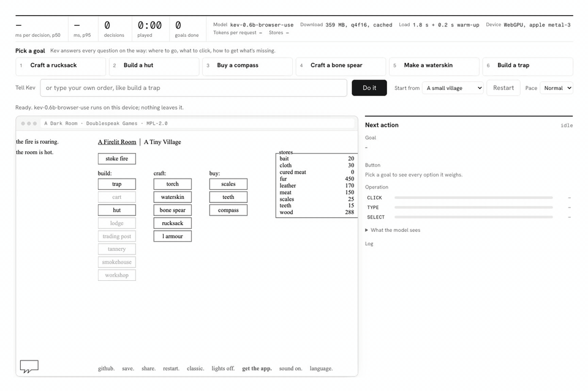
Task: Click the WebGPU, apple metal-3 device text
Action: pos(537,24)
